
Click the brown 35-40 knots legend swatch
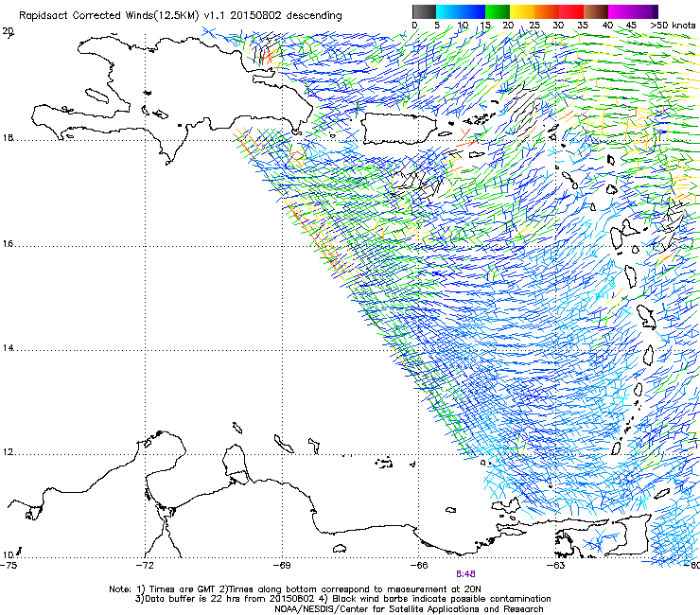click(596, 11)
